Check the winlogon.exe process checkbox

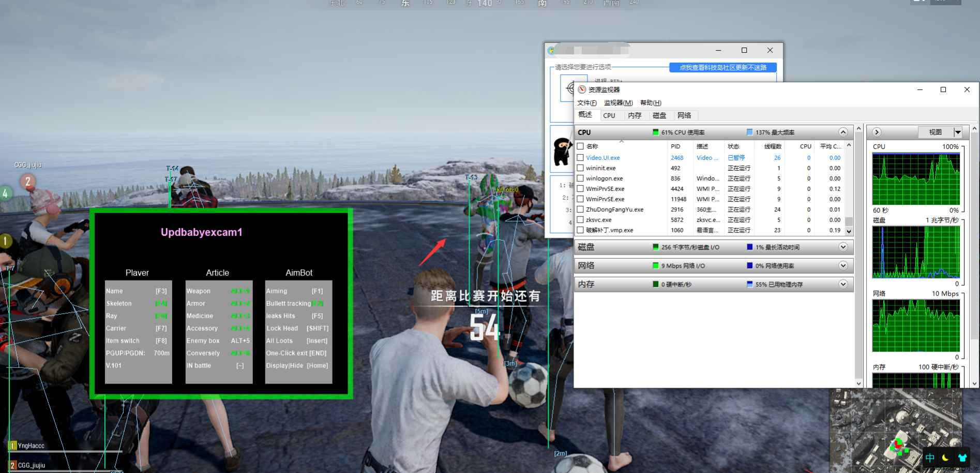tap(580, 179)
